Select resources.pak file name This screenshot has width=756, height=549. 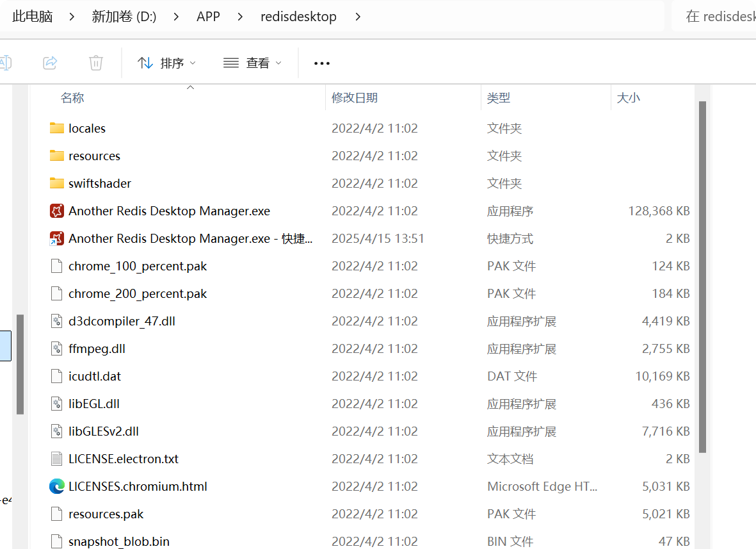(106, 514)
